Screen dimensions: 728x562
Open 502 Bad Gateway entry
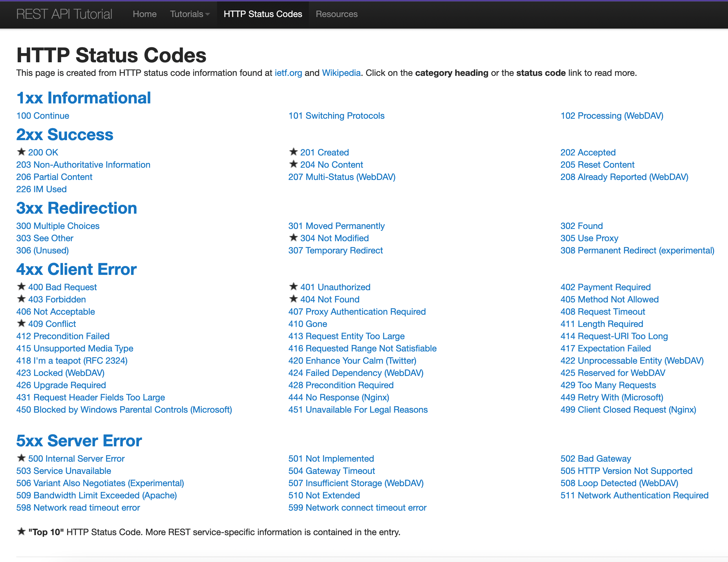pos(595,459)
